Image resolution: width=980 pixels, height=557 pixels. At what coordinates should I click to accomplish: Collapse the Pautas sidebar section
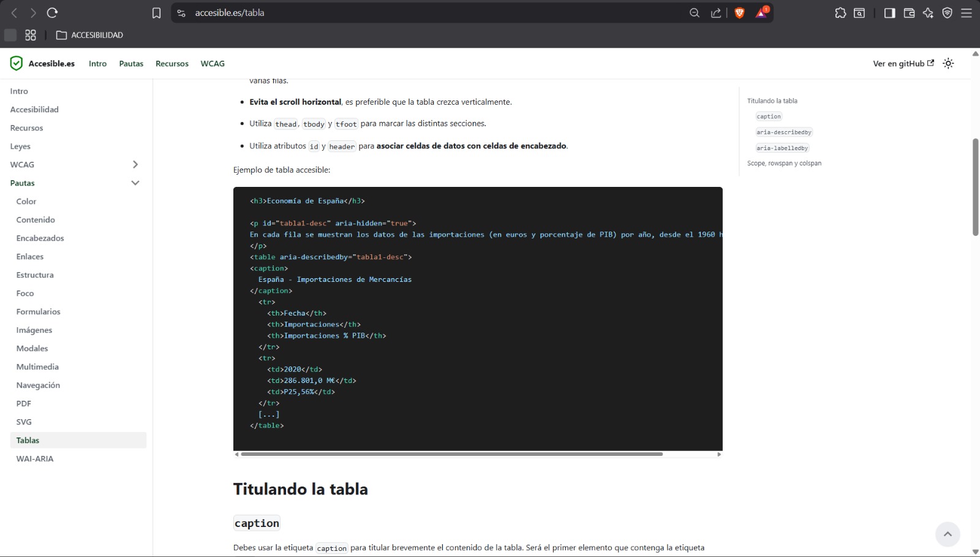coord(135,183)
